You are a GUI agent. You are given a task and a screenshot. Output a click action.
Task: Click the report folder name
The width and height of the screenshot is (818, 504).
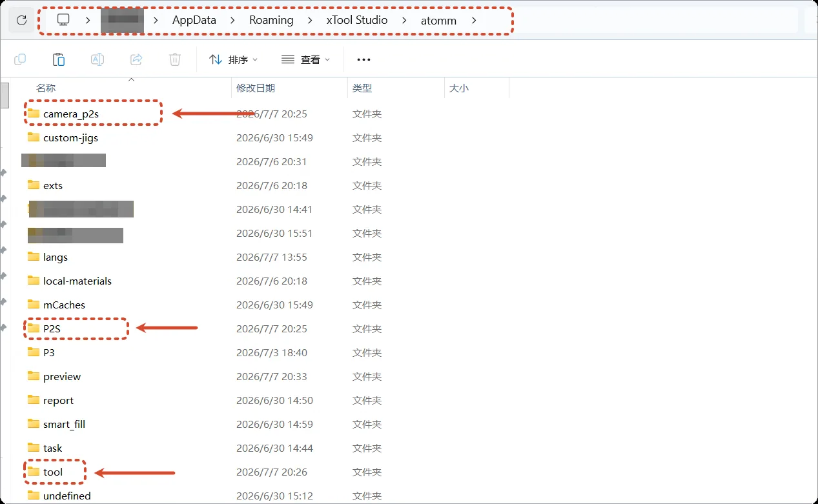[x=59, y=401]
